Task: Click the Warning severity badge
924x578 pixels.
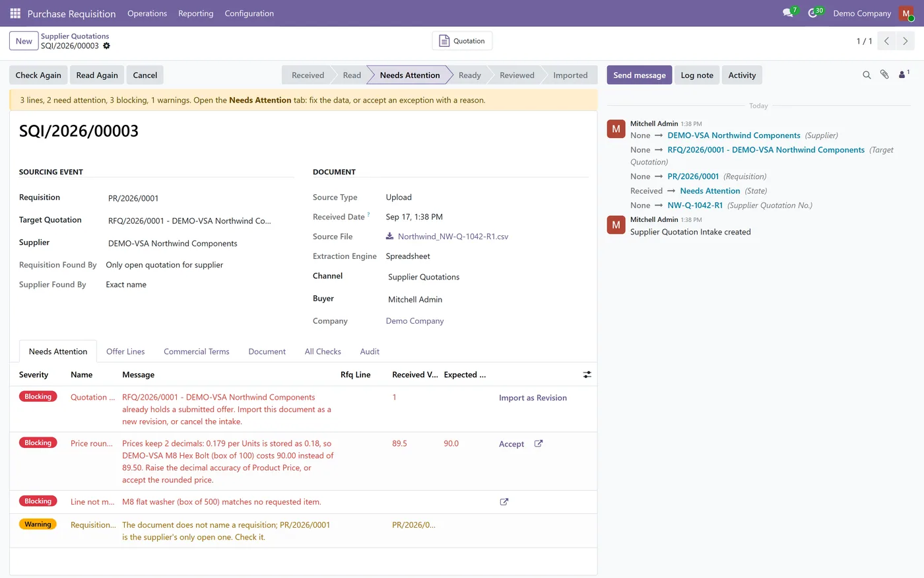Action: pyautogui.click(x=38, y=524)
